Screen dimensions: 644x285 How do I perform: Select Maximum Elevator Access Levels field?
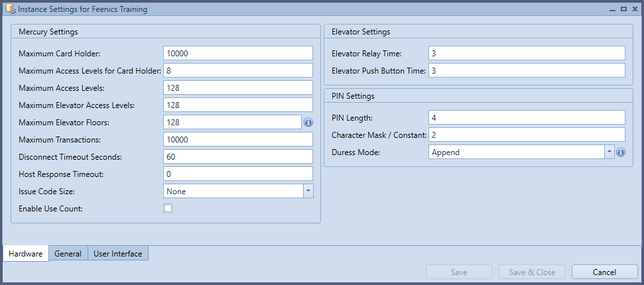[238, 105]
